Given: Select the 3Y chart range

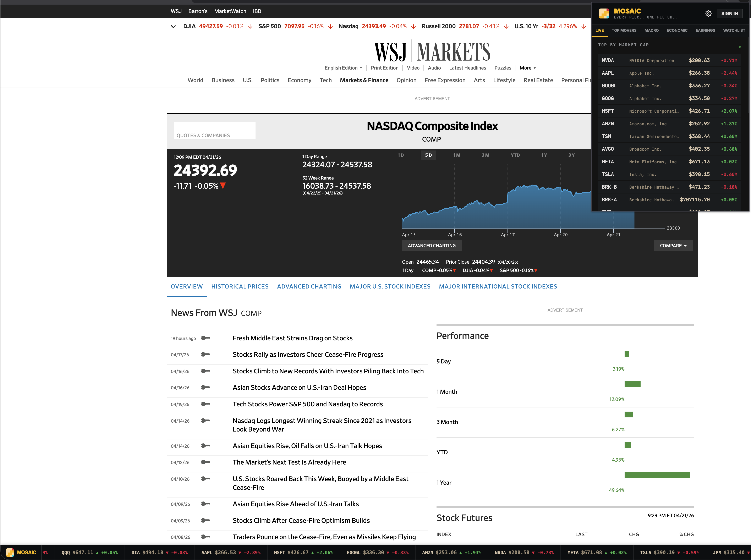Looking at the screenshot, I should tap(572, 155).
